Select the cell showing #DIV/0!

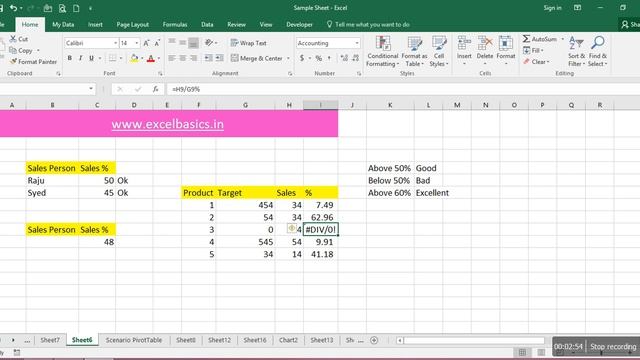click(x=320, y=230)
